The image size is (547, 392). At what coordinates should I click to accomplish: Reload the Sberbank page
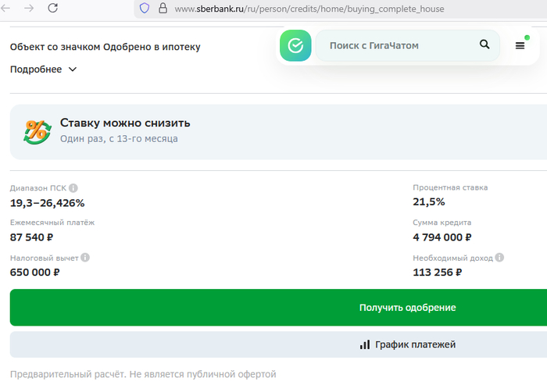(x=53, y=9)
